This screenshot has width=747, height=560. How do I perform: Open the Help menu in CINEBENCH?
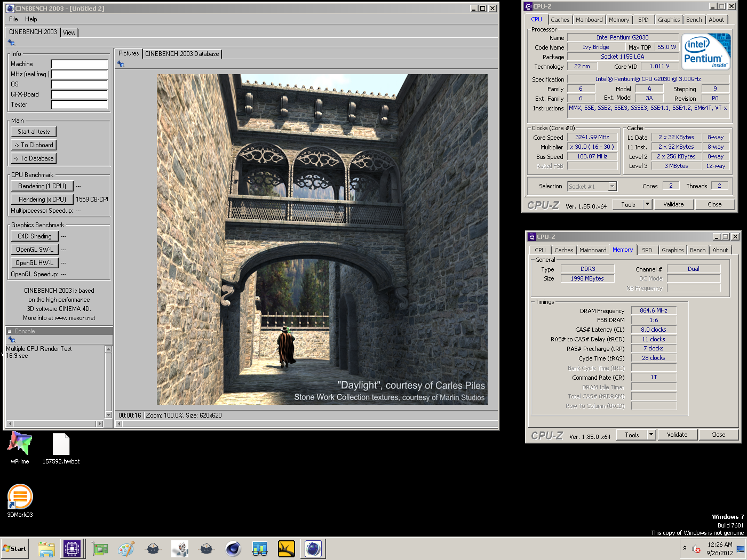pos(31,19)
